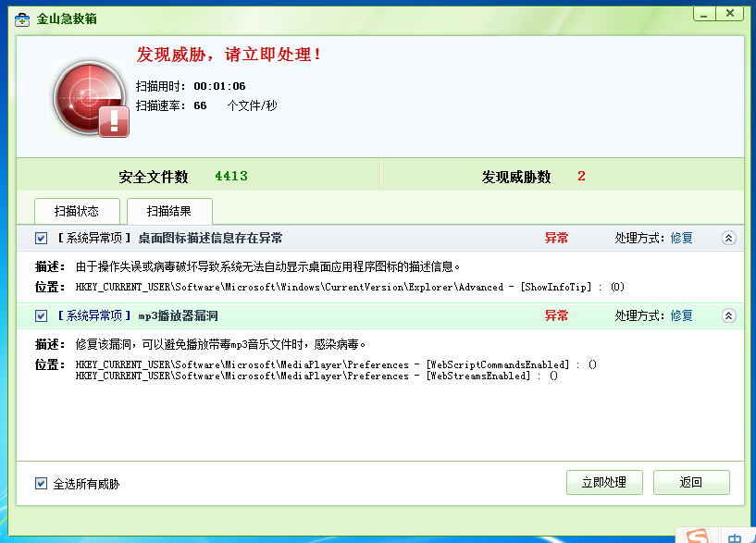Click the description about desktop icon info
This screenshot has width=756, height=543.
pyautogui.click(x=268, y=266)
